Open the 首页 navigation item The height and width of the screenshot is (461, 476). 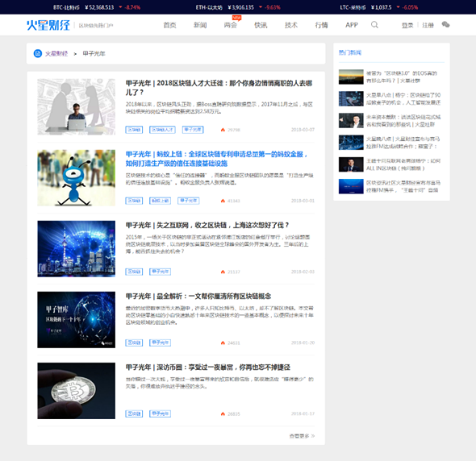(x=169, y=25)
